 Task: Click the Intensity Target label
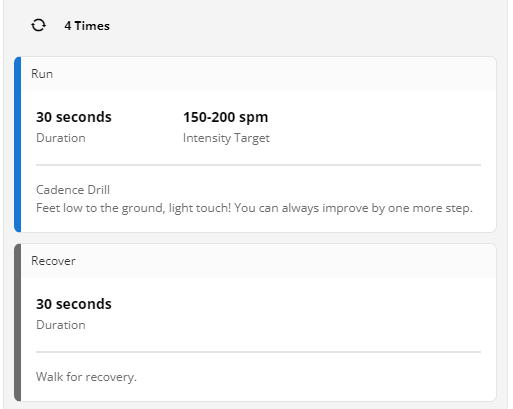coord(226,138)
